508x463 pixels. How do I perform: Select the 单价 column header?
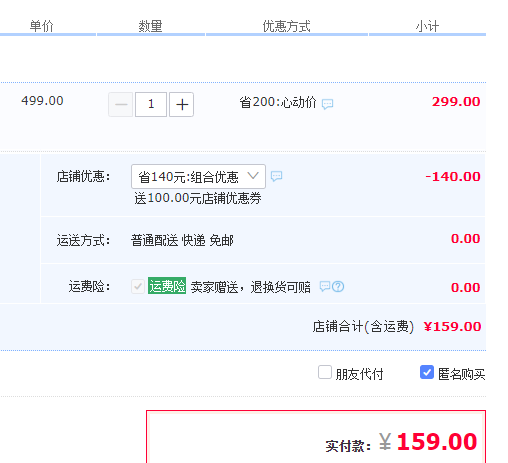[x=42, y=26]
